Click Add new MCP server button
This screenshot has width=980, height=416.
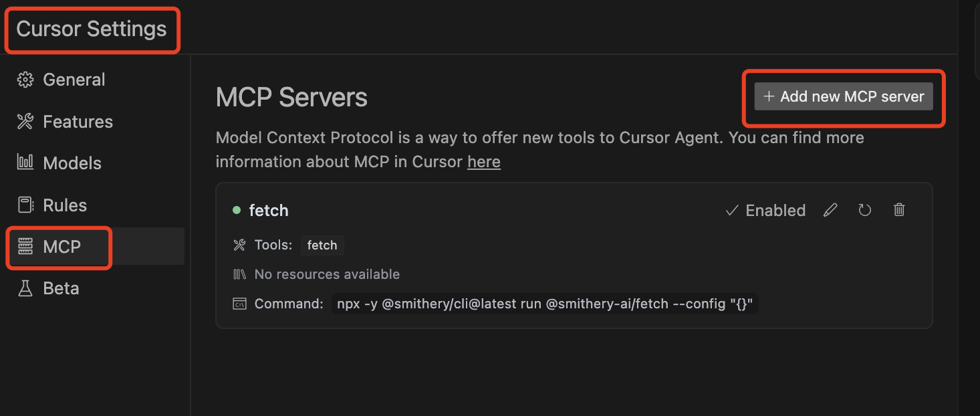(x=844, y=96)
